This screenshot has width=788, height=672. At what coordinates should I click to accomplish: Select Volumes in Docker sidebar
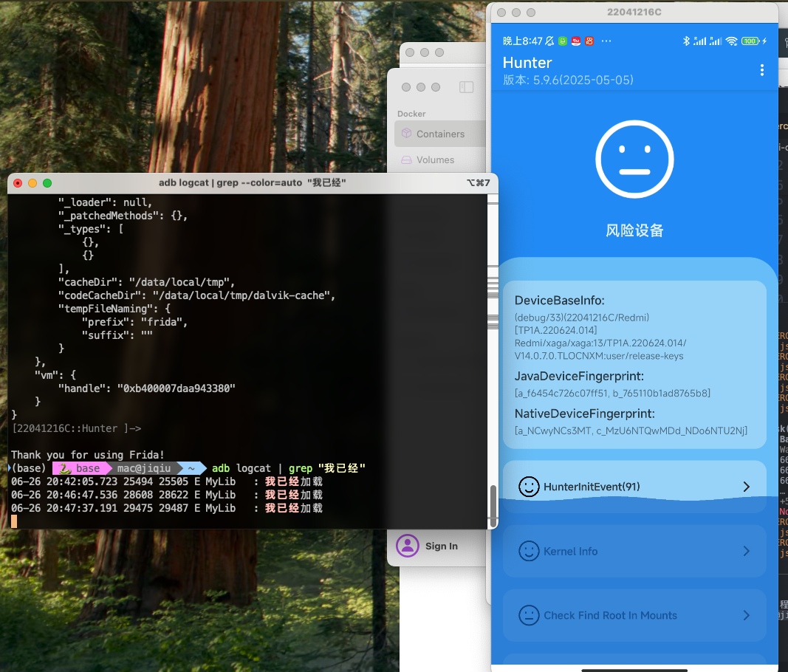[x=435, y=160]
